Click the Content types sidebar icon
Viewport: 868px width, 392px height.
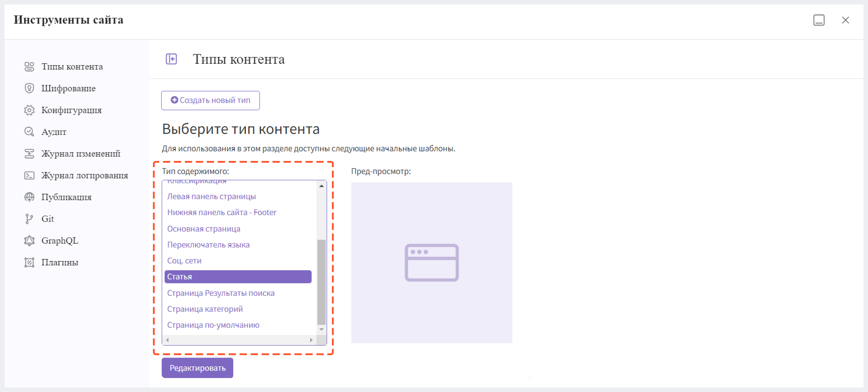pos(29,67)
